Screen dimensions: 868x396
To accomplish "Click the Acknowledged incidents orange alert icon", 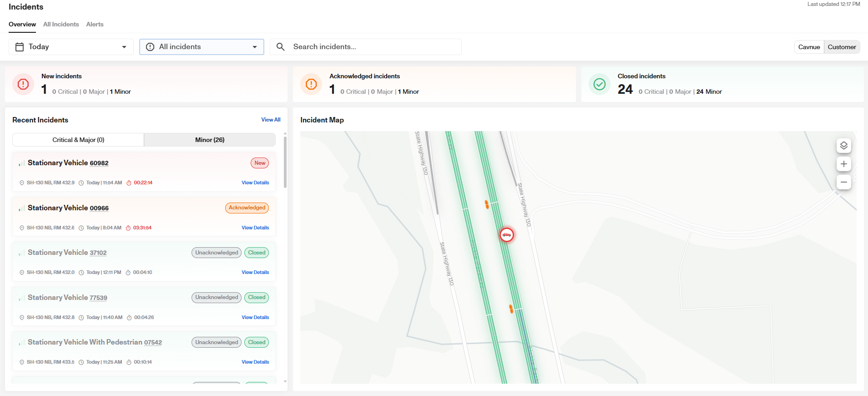I will click(x=311, y=84).
